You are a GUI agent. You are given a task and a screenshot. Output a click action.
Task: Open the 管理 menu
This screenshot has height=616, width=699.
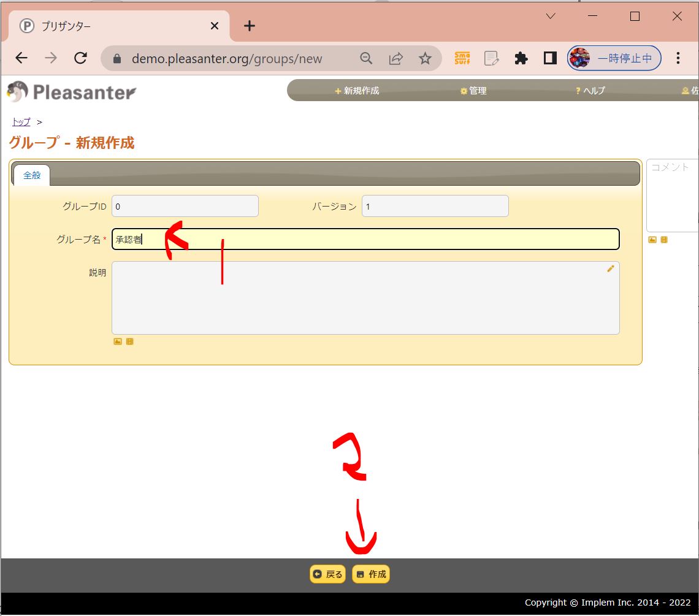coord(473,91)
